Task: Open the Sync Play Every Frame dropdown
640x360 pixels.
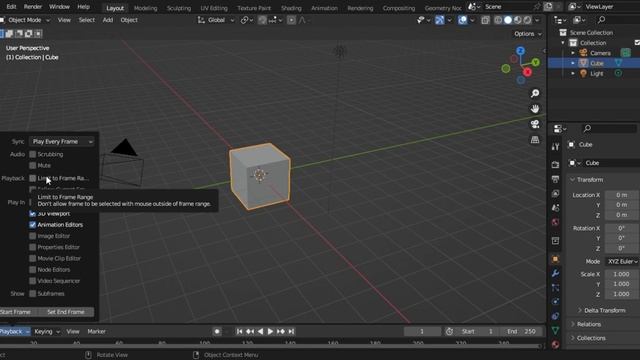Action: pyautogui.click(x=62, y=141)
